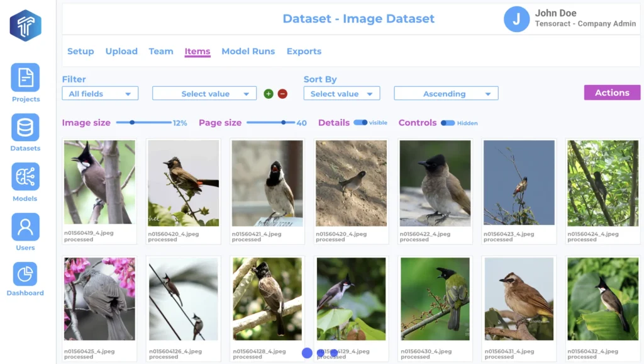Viewport: 644px width, 364px height.
Task: Open the All fields filter dropdown
Action: point(99,93)
